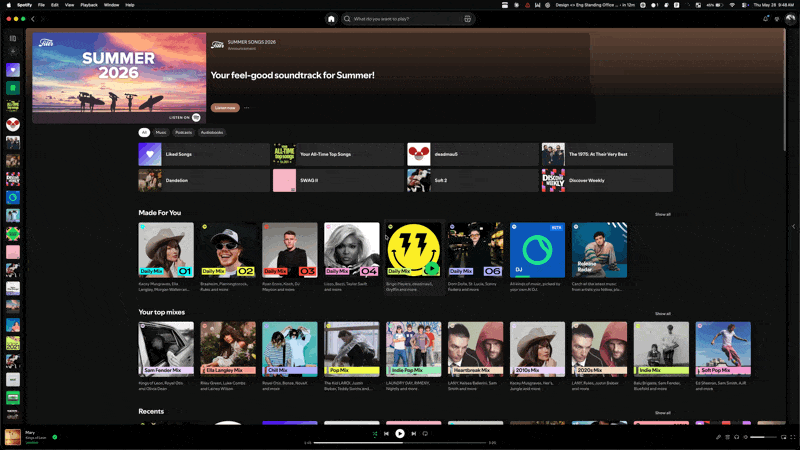Create playlist with sidebar plus icon
The image size is (800, 450).
[13, 52]
